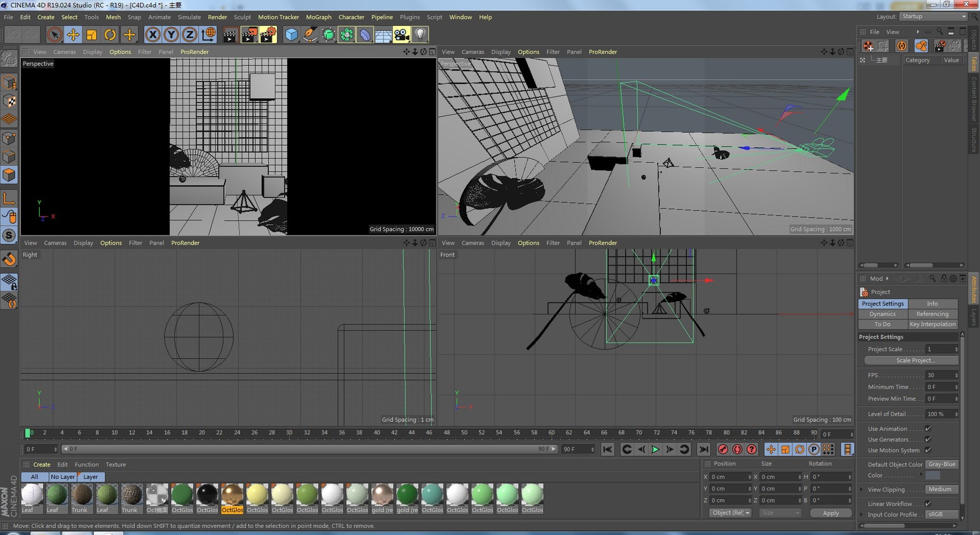Switch to the Key Interpolation tab
This screenshot has height=535, width=980.
tap(933, 324)
